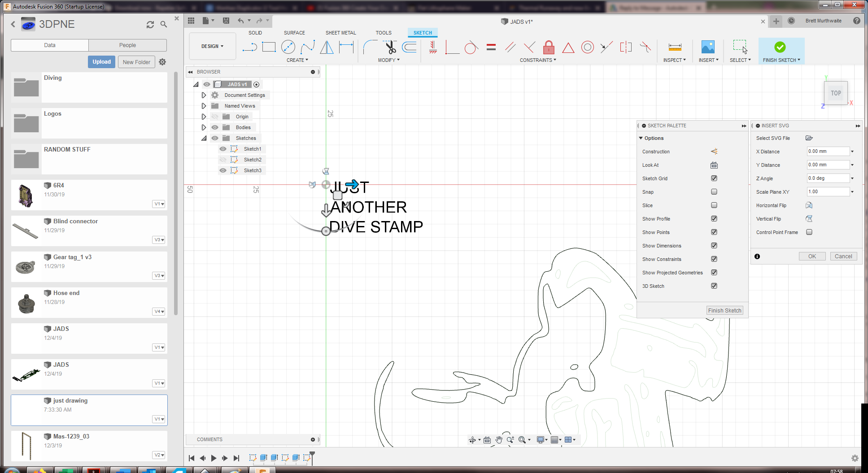Disable the Sketch Grid checkbox
Viewport: 868px width, 473px height.
[714, 178]
